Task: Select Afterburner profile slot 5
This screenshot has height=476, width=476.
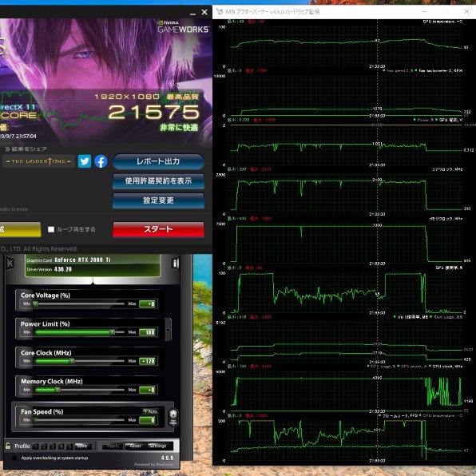Action: [x=69, y=446]
